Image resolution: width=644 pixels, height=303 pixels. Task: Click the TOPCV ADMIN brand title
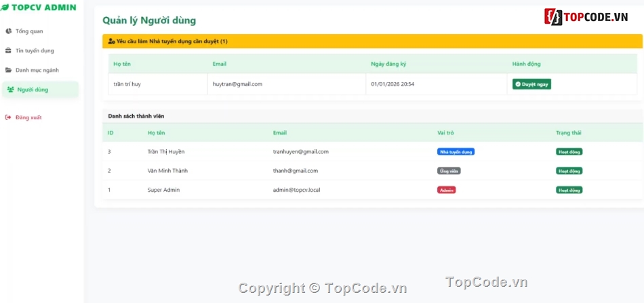click(x=44, y=8)
